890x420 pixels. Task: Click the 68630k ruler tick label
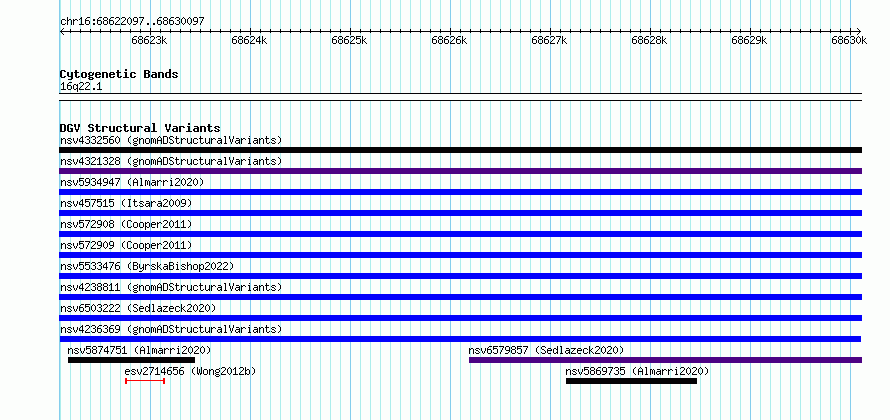(849, 40)
